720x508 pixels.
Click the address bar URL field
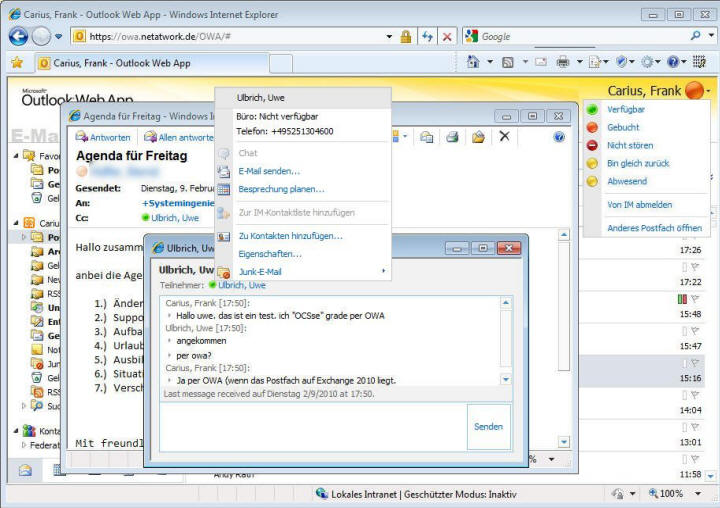pyautogui.click(x=232, y=36)
